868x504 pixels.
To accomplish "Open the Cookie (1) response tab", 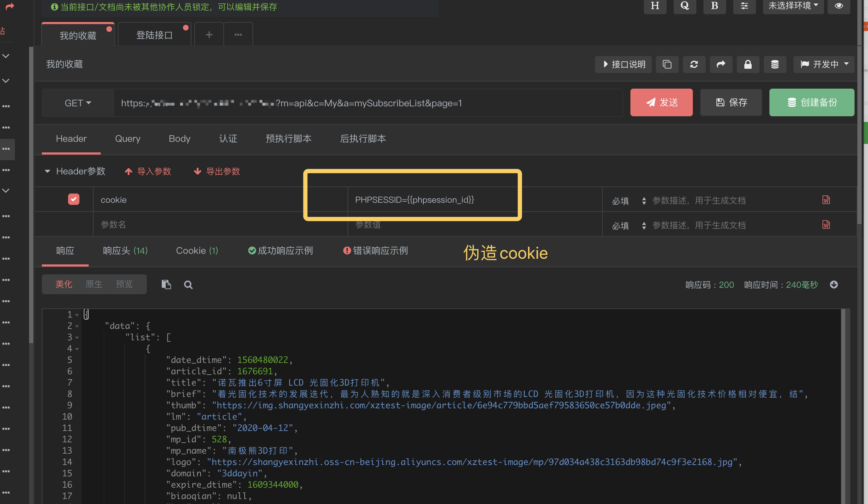I will (x=197, y=251).
